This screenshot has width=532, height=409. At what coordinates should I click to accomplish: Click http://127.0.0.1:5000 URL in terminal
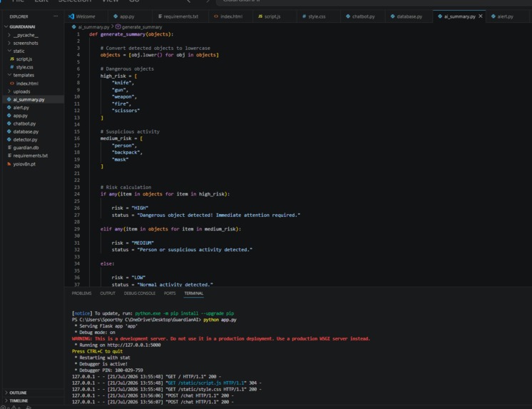tap(134, 345)
